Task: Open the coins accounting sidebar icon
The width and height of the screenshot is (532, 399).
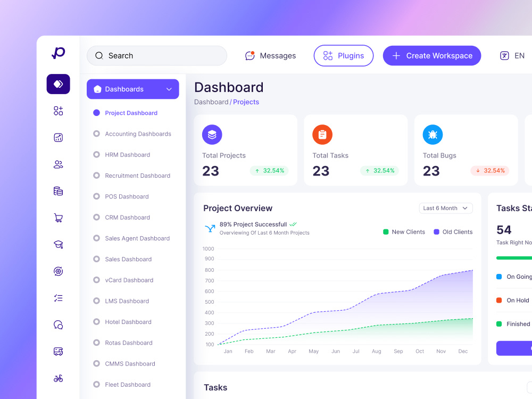Action: [59, 191]
